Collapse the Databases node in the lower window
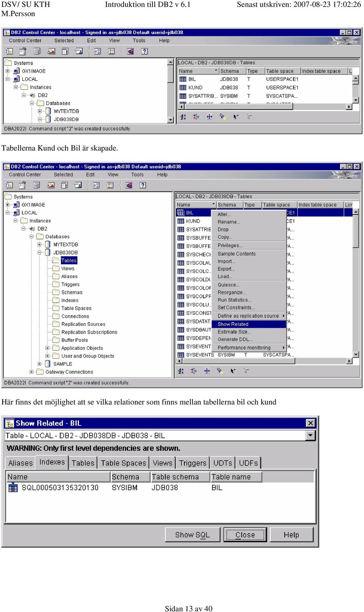 (31, 236)
